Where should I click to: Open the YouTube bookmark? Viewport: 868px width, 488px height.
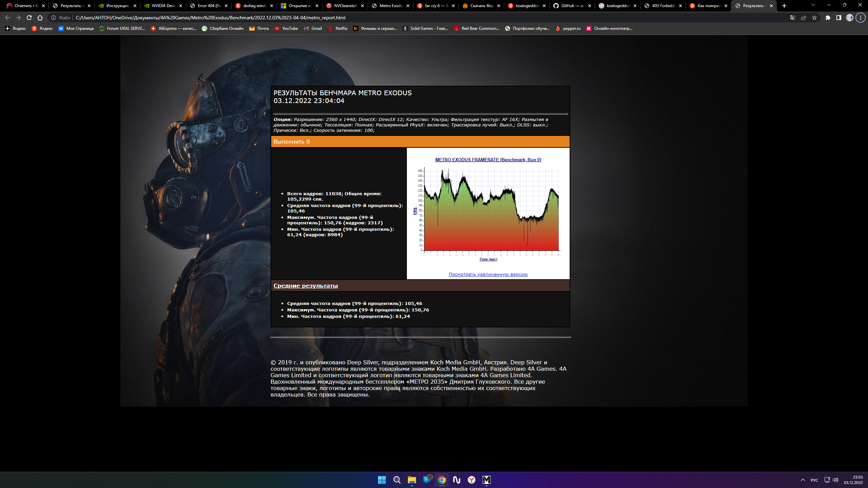286,28
